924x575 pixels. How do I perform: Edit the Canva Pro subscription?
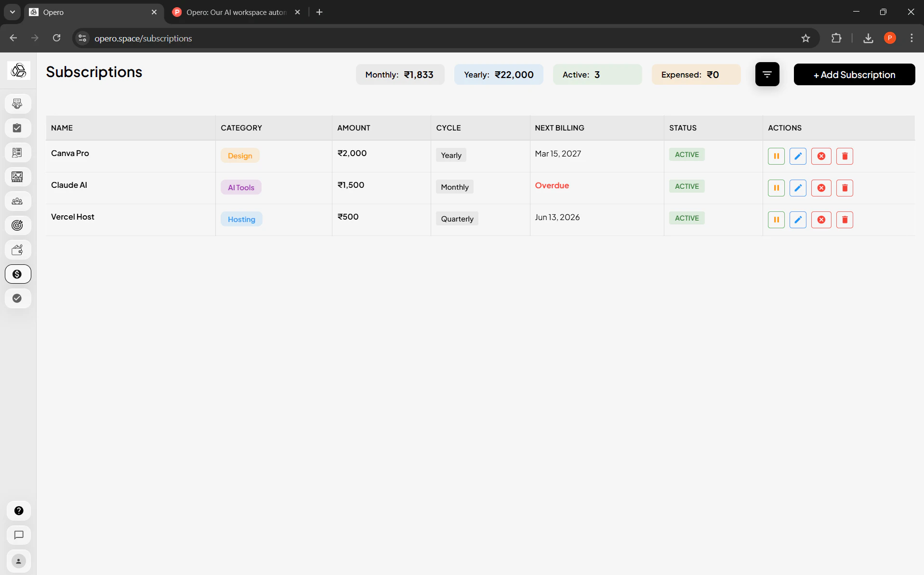[x=798, y=156]
